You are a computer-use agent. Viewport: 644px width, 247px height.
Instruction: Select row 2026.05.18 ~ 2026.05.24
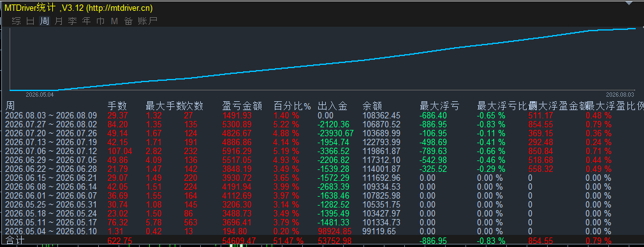click(x=322, y=213)
